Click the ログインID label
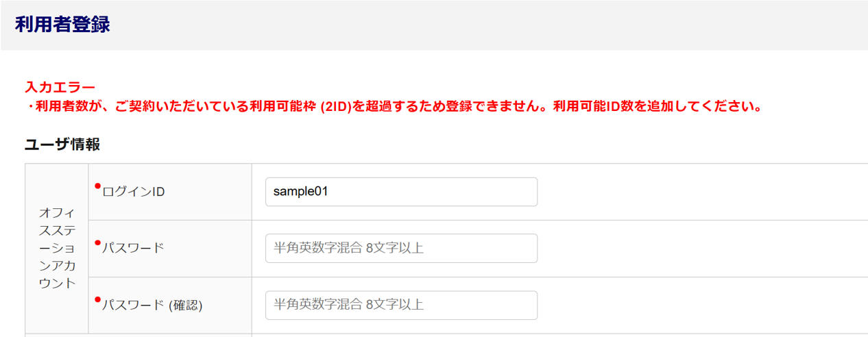The width and height of the screenshot is (868, 337). [133, 192]
